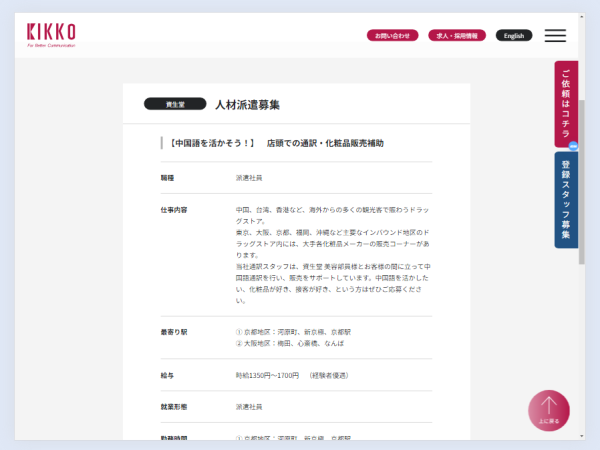The width and height of the screenshot is (600, 450).
Task: Click the scrollbar down arrow
Action: click(x=582, y=436)
